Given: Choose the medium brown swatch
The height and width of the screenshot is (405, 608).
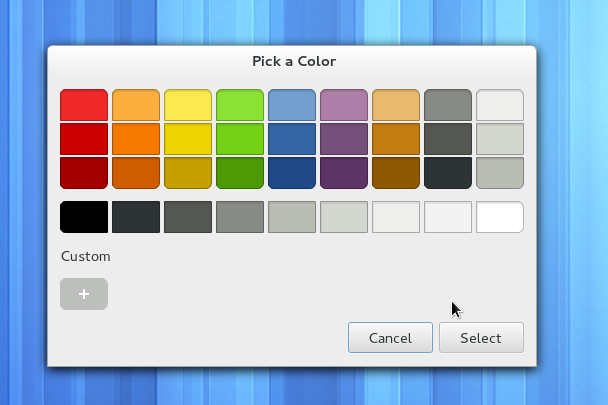Looking at the screenshot, I should [396, 139].
